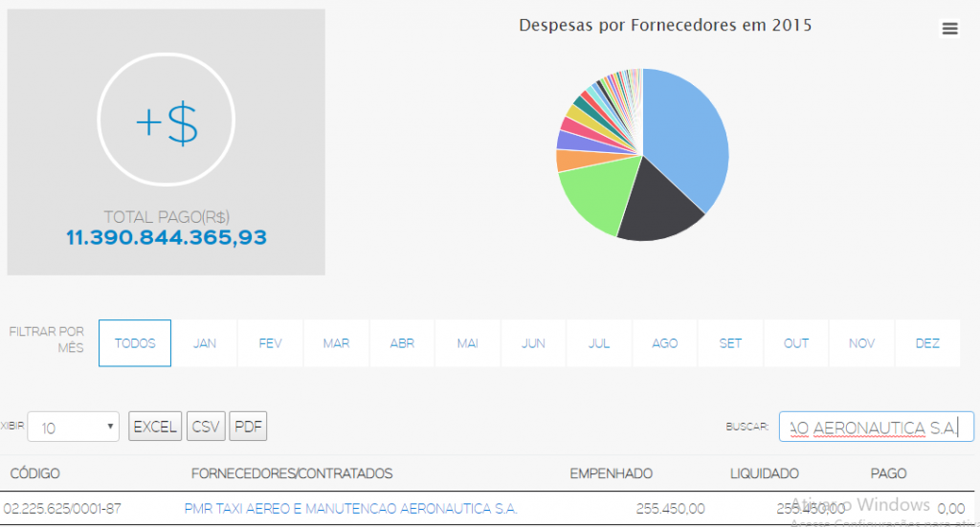The width and height of the screenshot is (980, 527).
Task: Click the Buscar search field
Action: [x=877, y=428]
